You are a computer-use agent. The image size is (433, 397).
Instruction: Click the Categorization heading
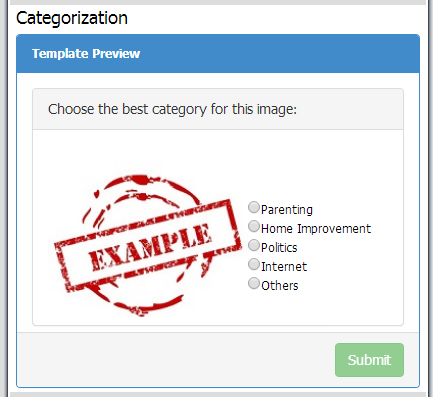click(72, 18)
